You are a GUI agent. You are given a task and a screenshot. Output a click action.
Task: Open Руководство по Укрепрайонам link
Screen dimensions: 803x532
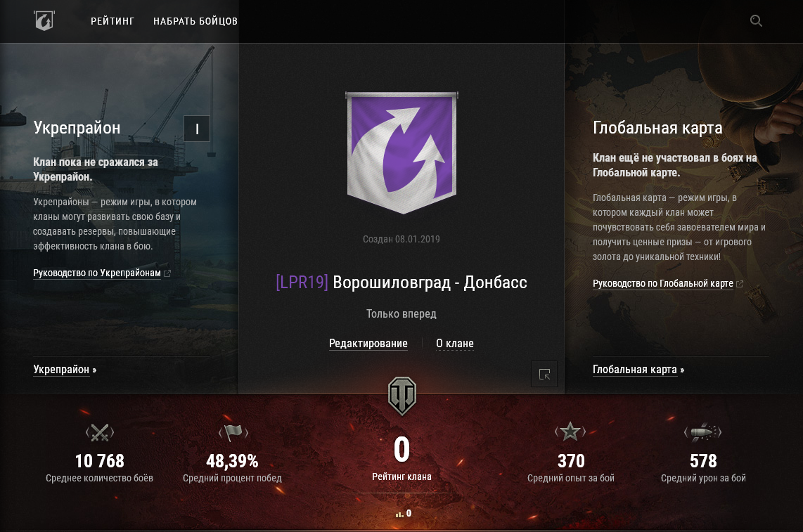[x=97, y=273]
